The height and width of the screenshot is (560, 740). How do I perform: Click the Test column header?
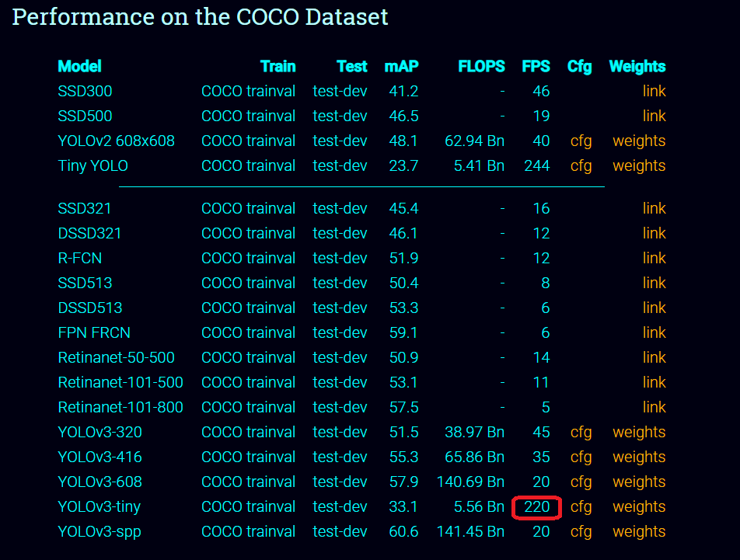tap(352, 67)
